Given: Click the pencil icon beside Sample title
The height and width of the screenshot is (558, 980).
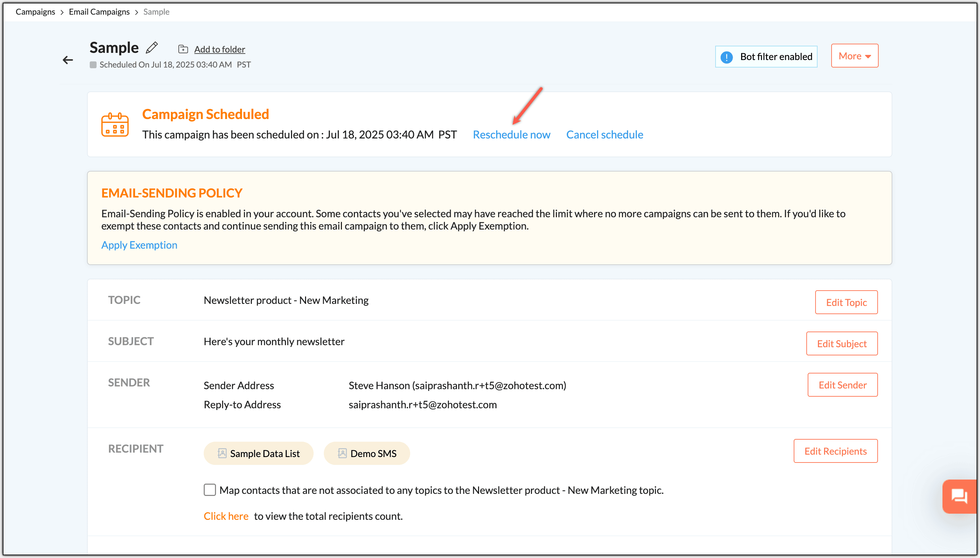Looking at the screenshot, I should 152,47.
